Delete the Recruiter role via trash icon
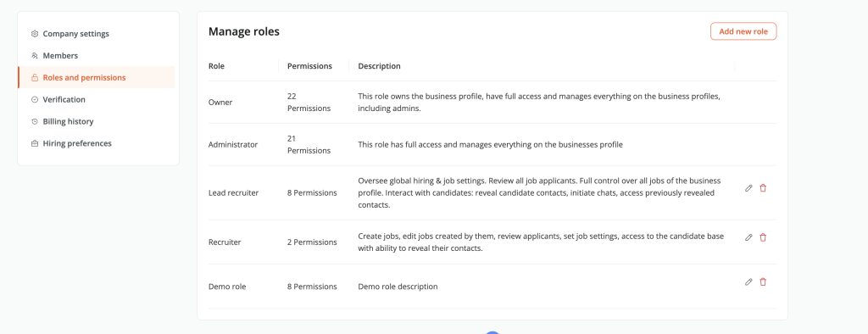Viewport: 868px width, 334px height. (763, 237)
